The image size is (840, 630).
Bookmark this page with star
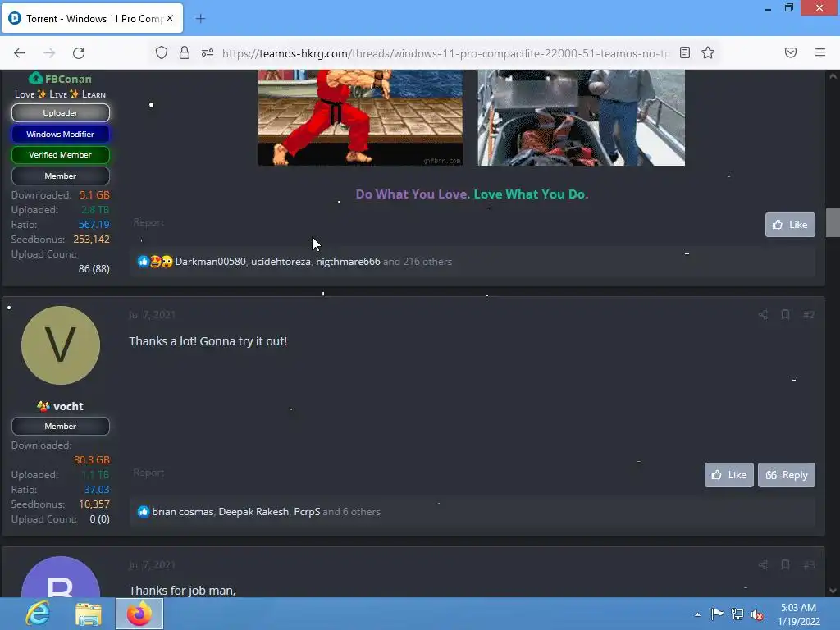(708, 52)
